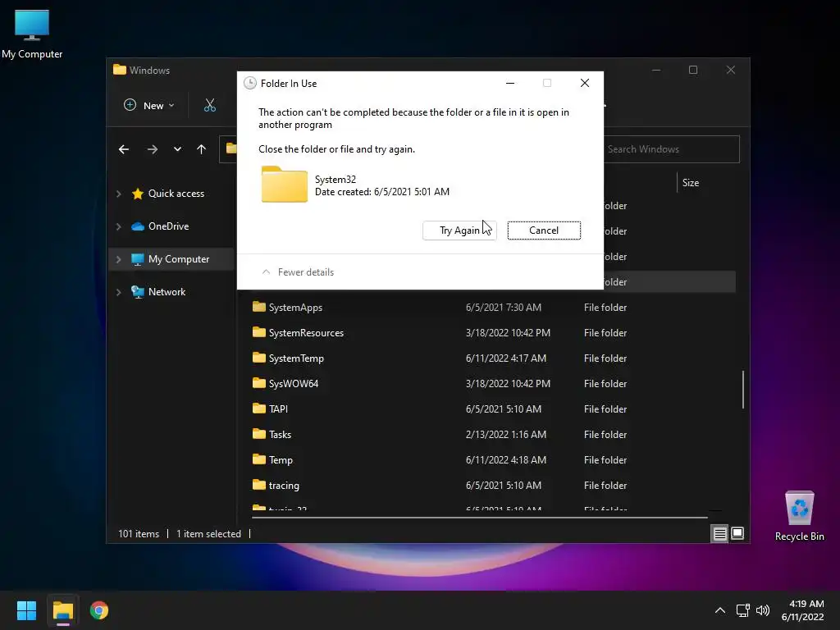Open volume control in tray
The image size is (840, 630).
tap(762, 610)
